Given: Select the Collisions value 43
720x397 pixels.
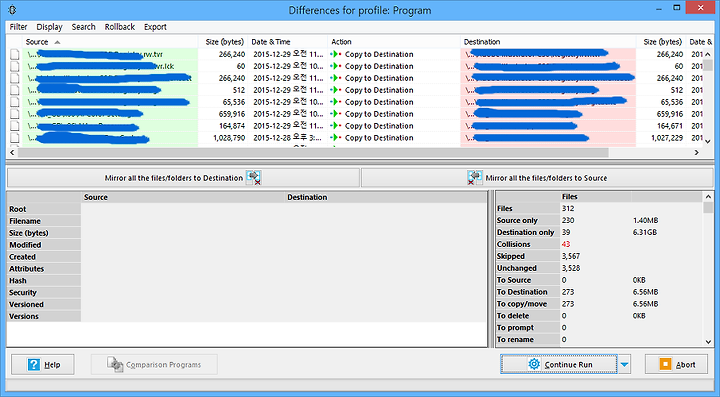Looking at the screenshot, I should pos(566,244).
